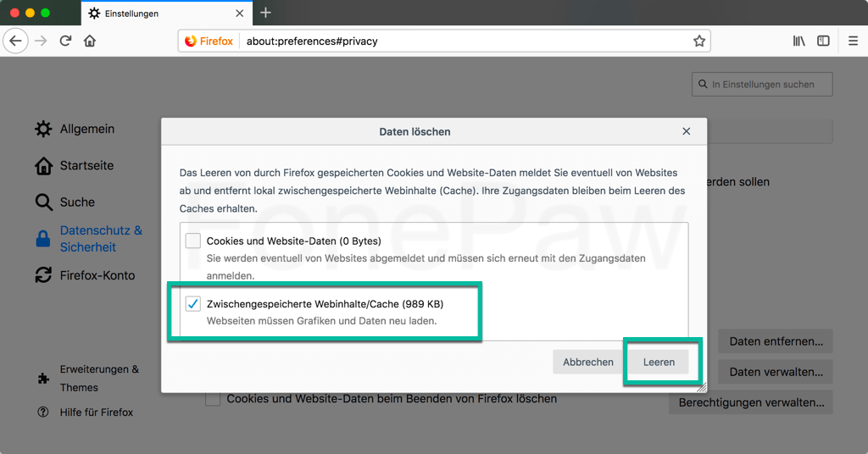The image size is (868, 454).
Task: Open the Library icon in toolbar
Action: 798,41
